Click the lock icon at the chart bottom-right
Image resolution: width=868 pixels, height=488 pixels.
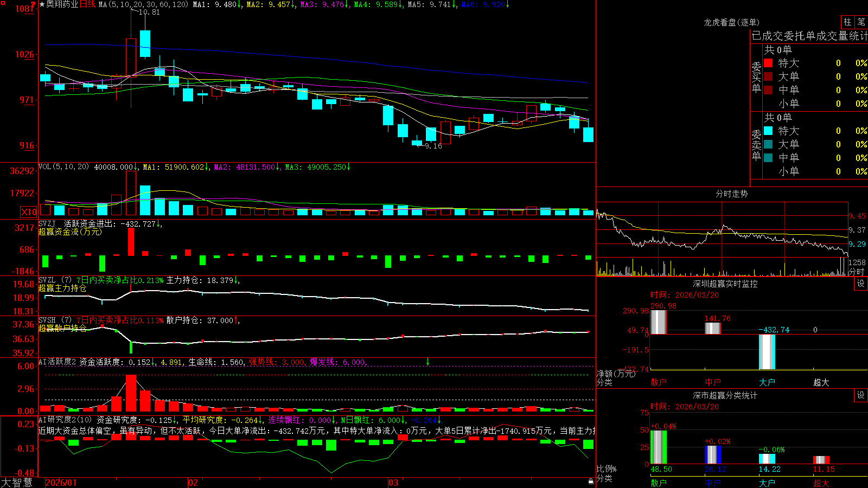[591, 481]
